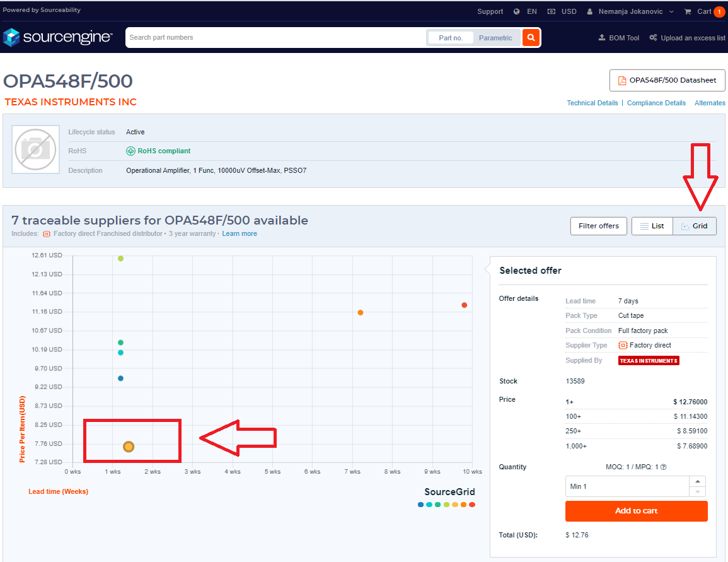Select the dark blue offer point on chart
The width and height of the screenshot is (728, 562).
point(121,378)
